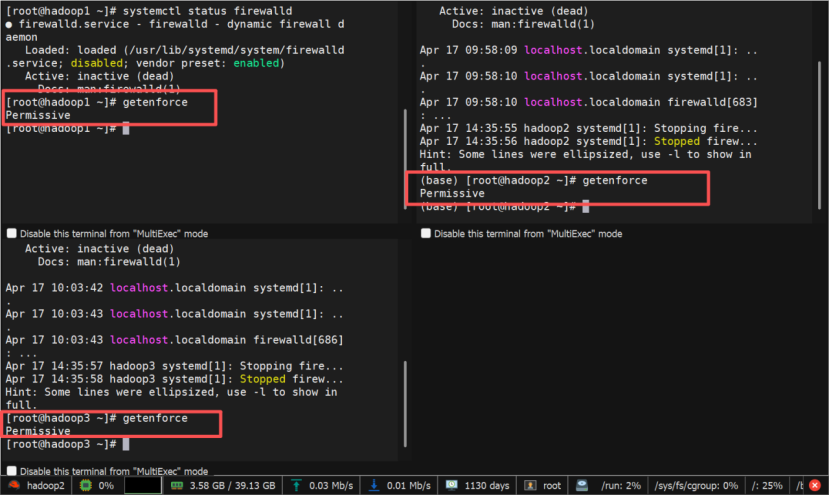Click the 'Apr 17 14:35:55 hadoop2' Stopping line
Viewport: 830px width, 496px height.
point(589,128)
